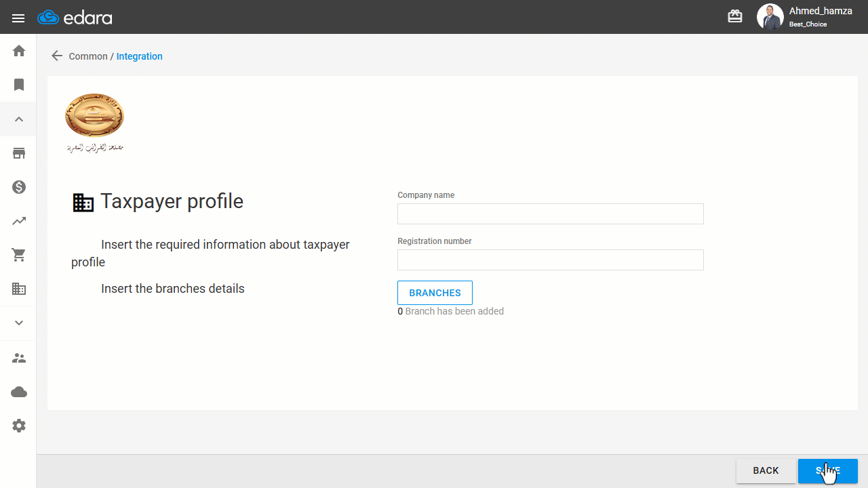The height and width of the screenshot is (488, 868).
Task: Click the edara logo
Action: coord(75,18)
